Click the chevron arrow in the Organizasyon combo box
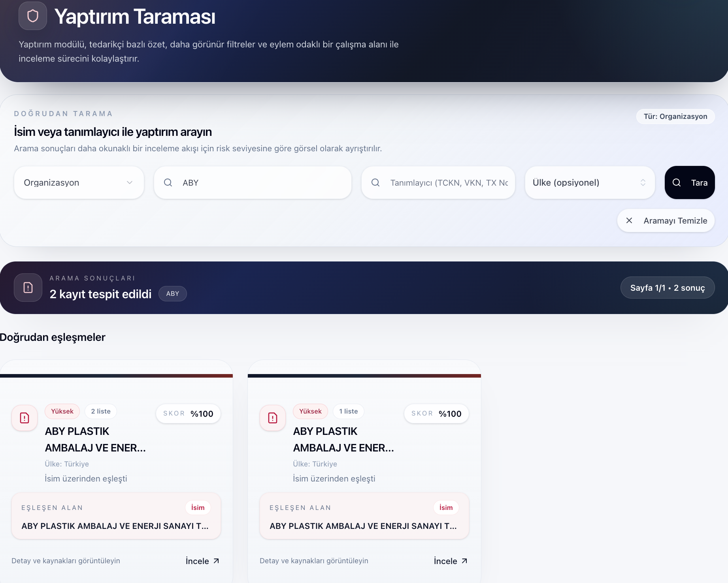This screenshot has height=583, width=728. [130, 182]
